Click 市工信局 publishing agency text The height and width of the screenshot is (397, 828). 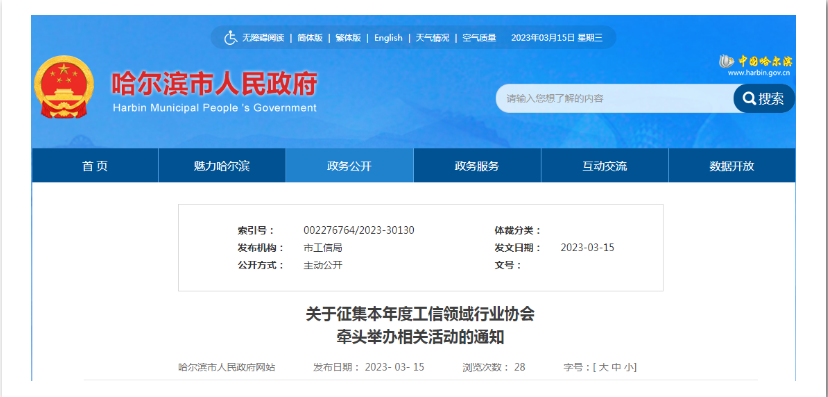323,248
